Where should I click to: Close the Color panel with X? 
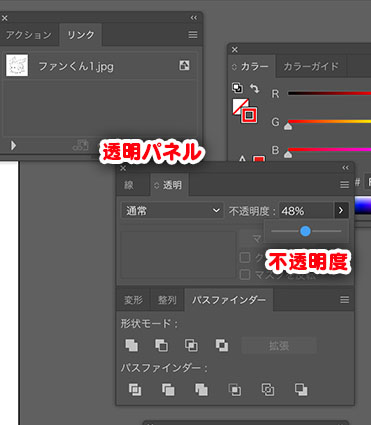pos(235,50)
